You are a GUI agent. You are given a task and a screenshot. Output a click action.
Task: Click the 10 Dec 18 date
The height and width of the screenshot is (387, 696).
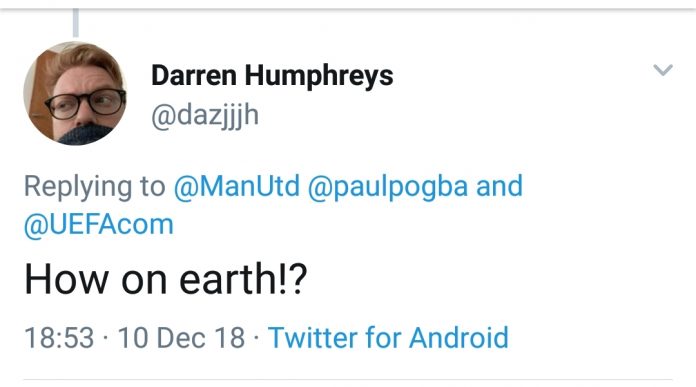coord(181,338)
